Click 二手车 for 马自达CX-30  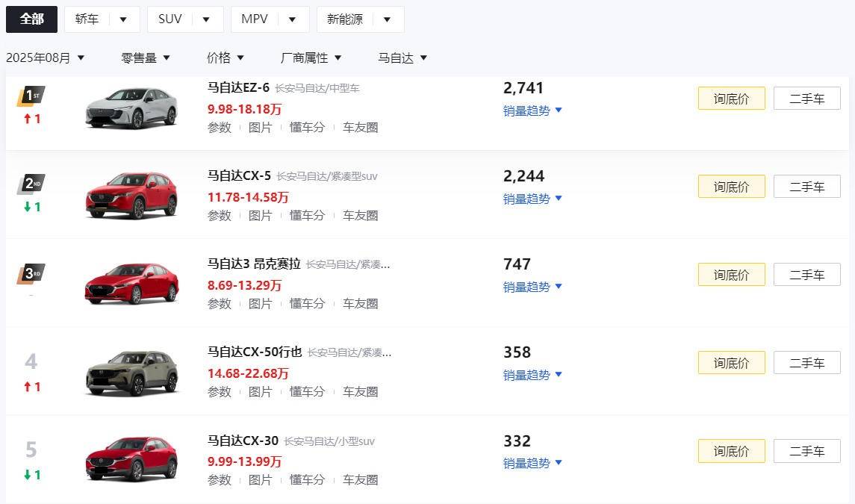click(806, 451)
